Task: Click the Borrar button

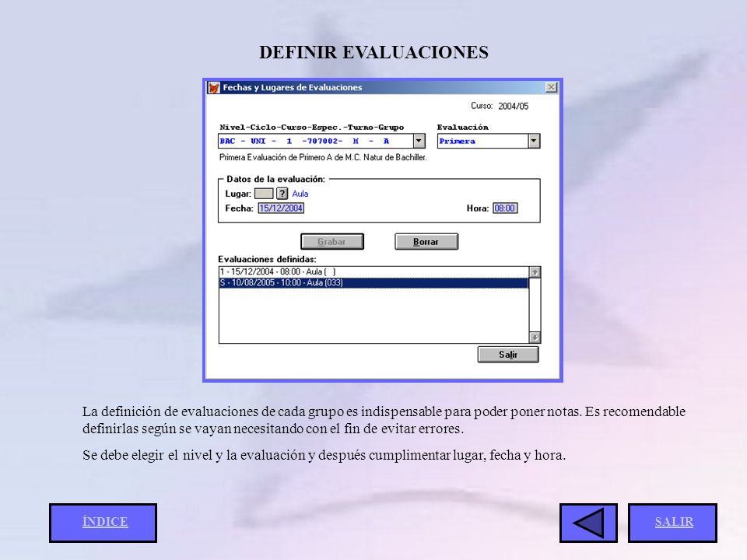Action: tap(426, 241)
